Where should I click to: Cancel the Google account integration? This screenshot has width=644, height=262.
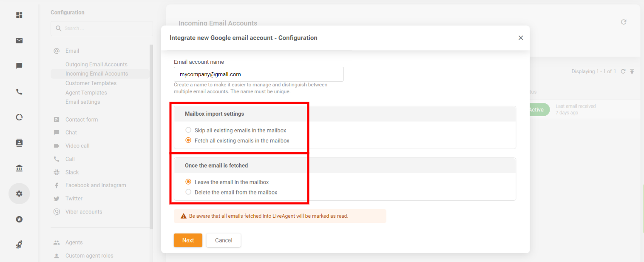coord(223,240)
